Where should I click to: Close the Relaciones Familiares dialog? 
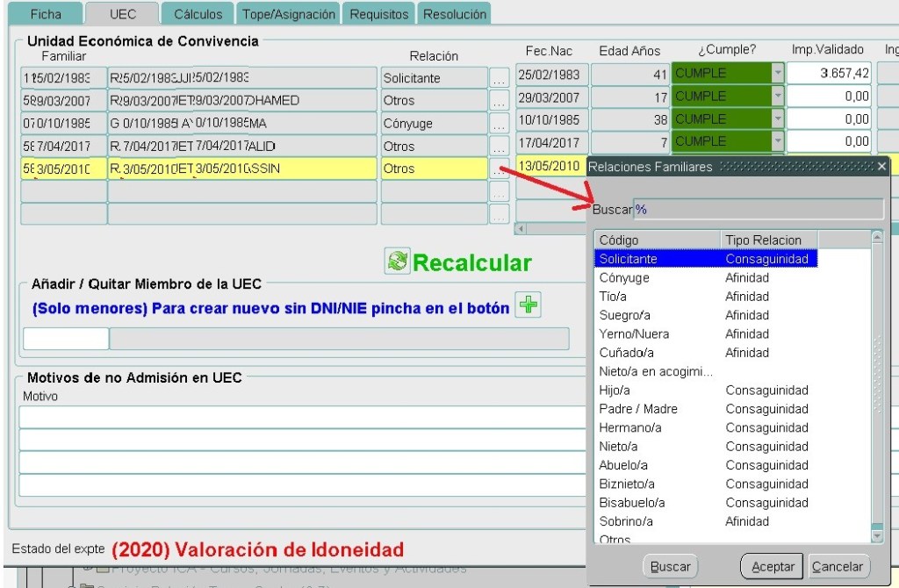[x=881, y=167]
